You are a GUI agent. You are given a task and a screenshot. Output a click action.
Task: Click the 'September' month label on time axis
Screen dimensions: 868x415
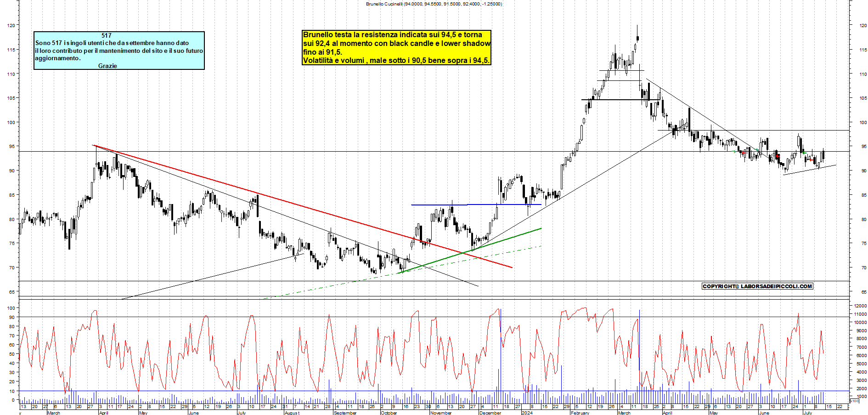point(345,413)
